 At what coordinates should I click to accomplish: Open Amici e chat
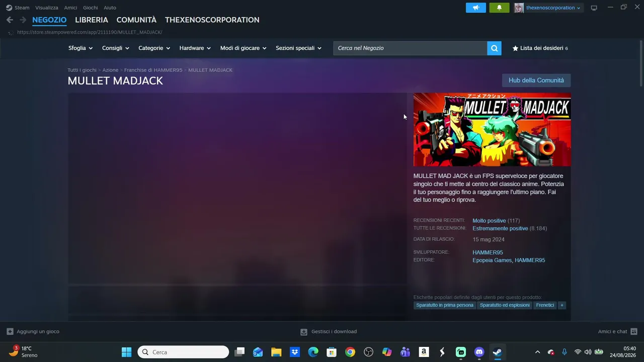tap(612, 332)
